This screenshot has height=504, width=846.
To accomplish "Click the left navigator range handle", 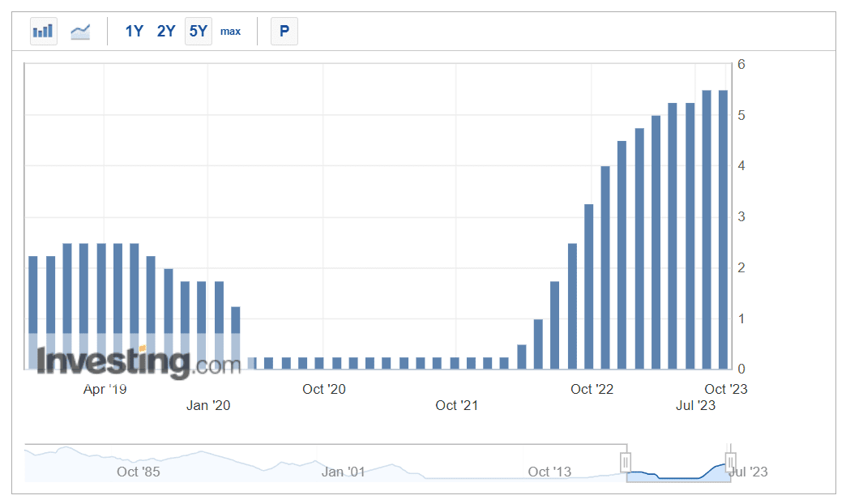I will point(626,463).
